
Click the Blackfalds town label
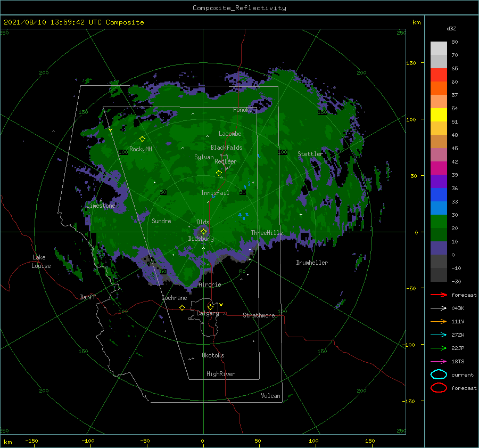(x=226, y=148)
